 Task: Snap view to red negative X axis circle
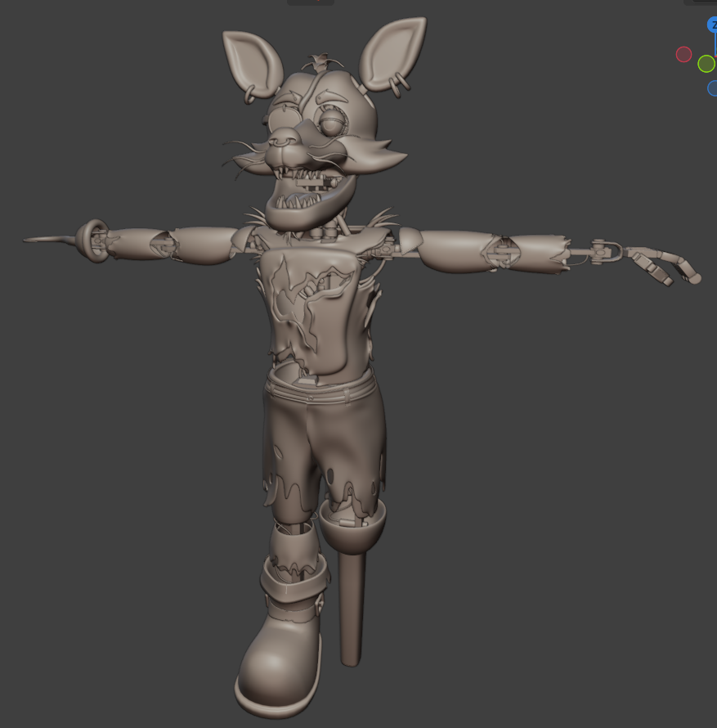683,54
